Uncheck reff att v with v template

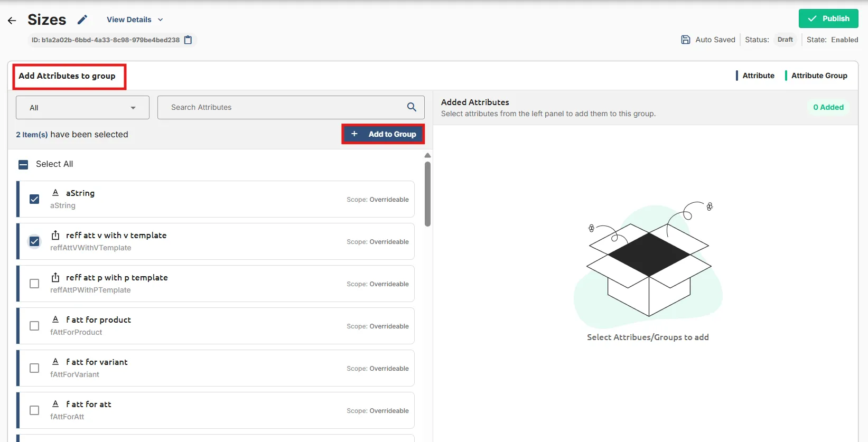click(34, 241)
